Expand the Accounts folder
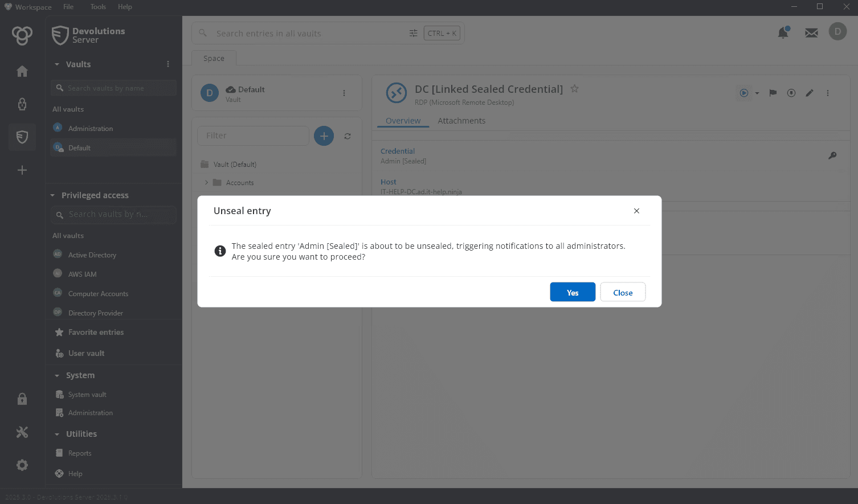Image resolution: width=858 pixels, height=504 pixels. [207, 182]
